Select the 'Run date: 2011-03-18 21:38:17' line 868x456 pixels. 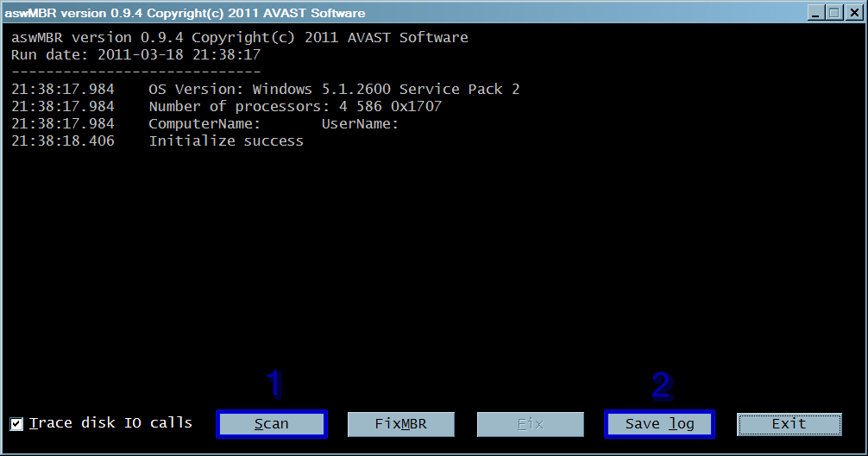click(x=135, y=54)
